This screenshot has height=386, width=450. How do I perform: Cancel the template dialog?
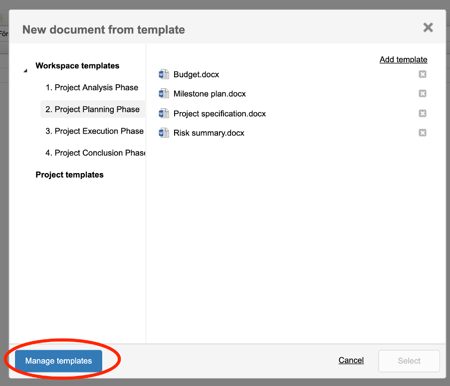[351, 360]
